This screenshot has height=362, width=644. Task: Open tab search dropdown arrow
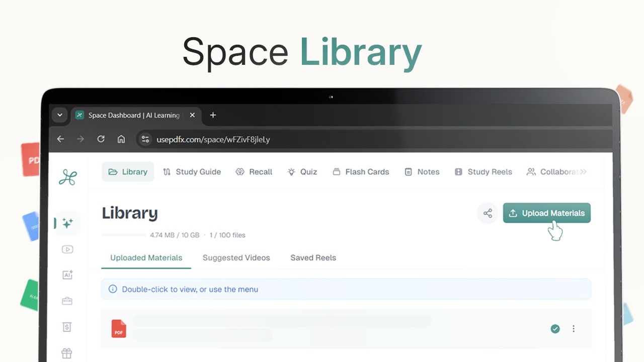click(x=60, y=115)
